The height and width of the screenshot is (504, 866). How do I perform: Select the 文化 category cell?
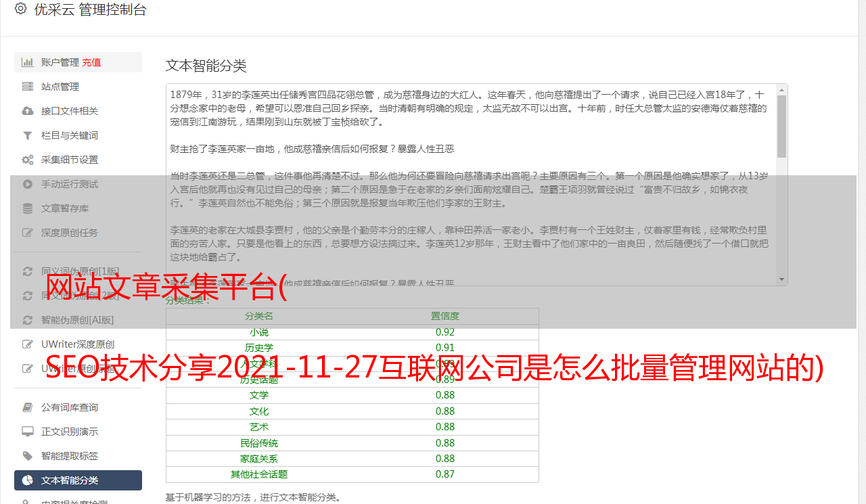[x=259, y=411]
